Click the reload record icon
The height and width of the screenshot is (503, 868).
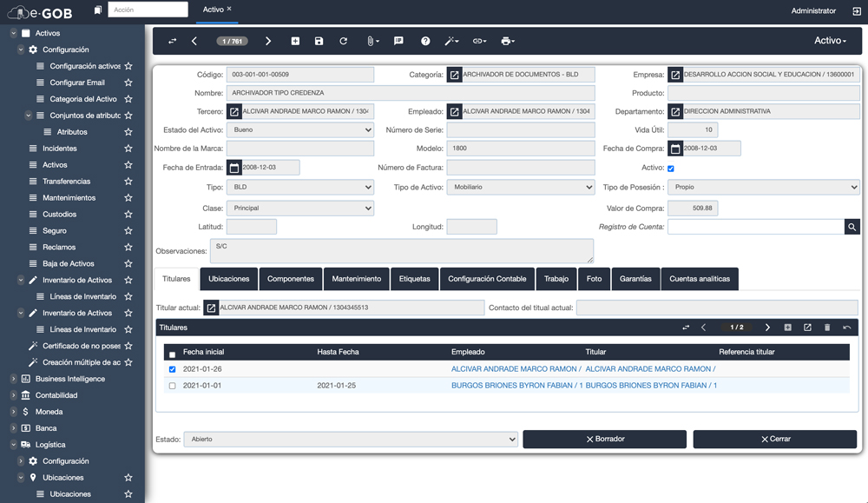[343, 42]
